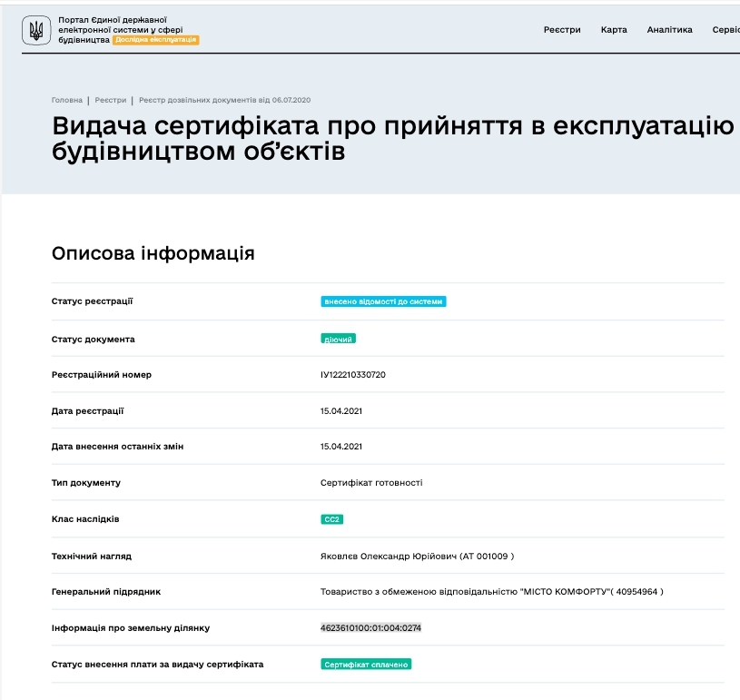The height and width of the screenshot is (700, 740).
Task: Click the Інформація про земельну ділянку label
Action: [x=131, y=628]
